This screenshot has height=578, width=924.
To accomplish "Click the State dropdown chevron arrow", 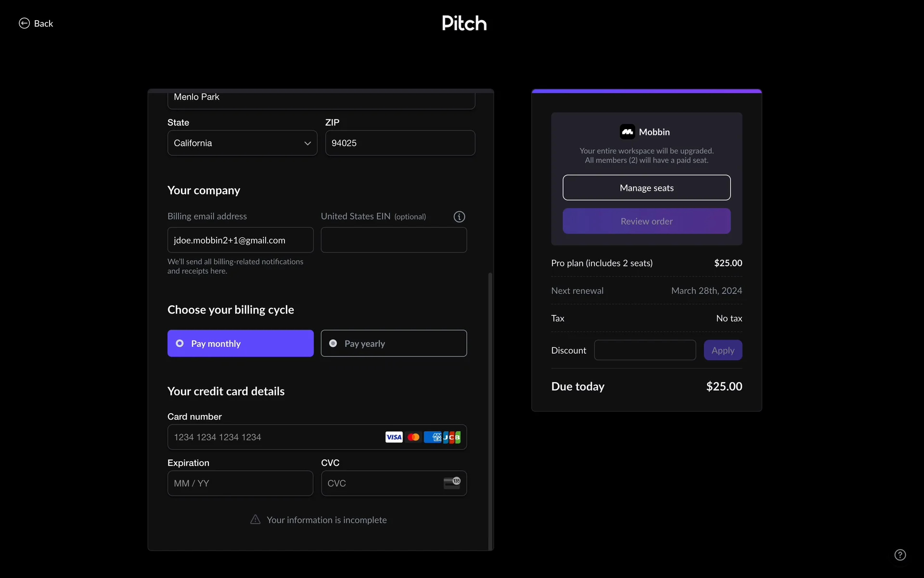I will point(308,143).
